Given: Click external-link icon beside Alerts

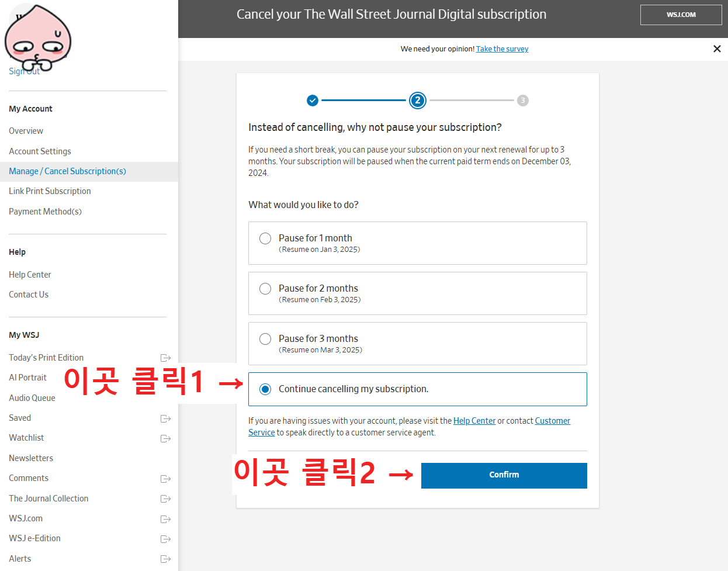Looking at the screenshot, I should [165, 559].
